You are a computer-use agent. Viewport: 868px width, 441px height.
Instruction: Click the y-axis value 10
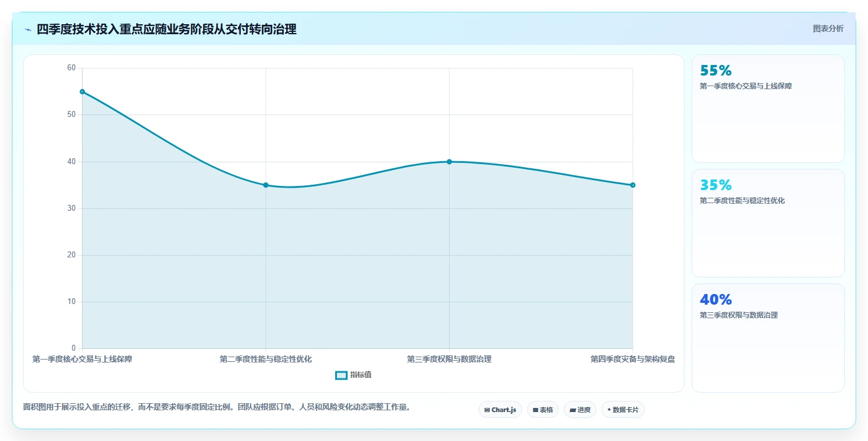(72, 302)
